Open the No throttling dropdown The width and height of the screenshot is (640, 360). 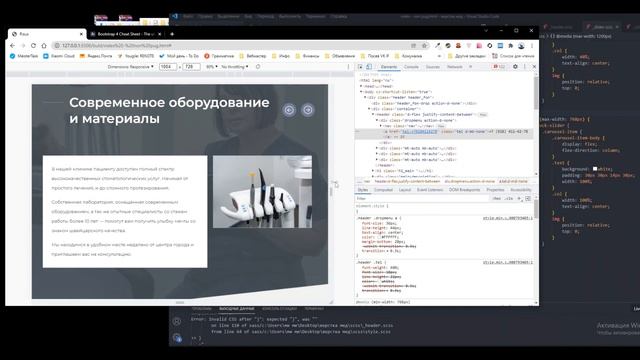(x=235, y=67)
